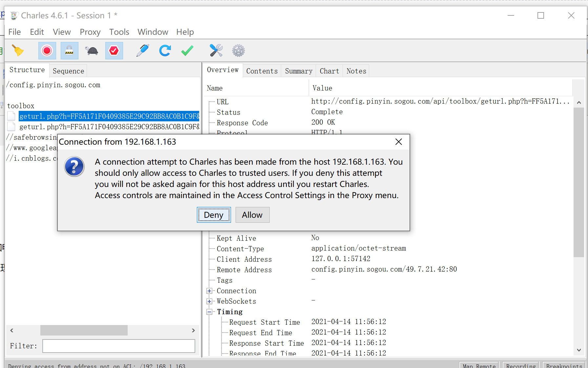Click the overview scrollbar down arrow
Image resolution: width=588 pixels, height=368 pixels.
[579, 350]
